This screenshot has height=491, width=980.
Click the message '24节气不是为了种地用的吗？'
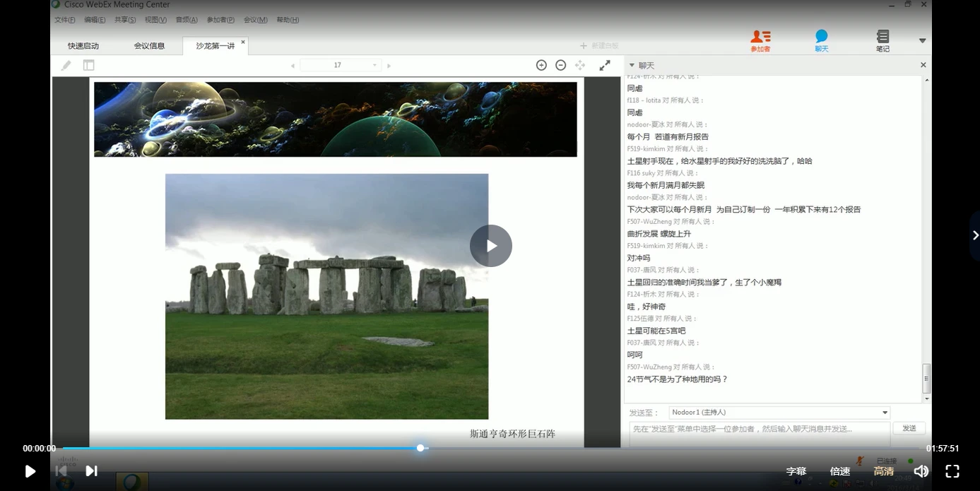point(677,379)
